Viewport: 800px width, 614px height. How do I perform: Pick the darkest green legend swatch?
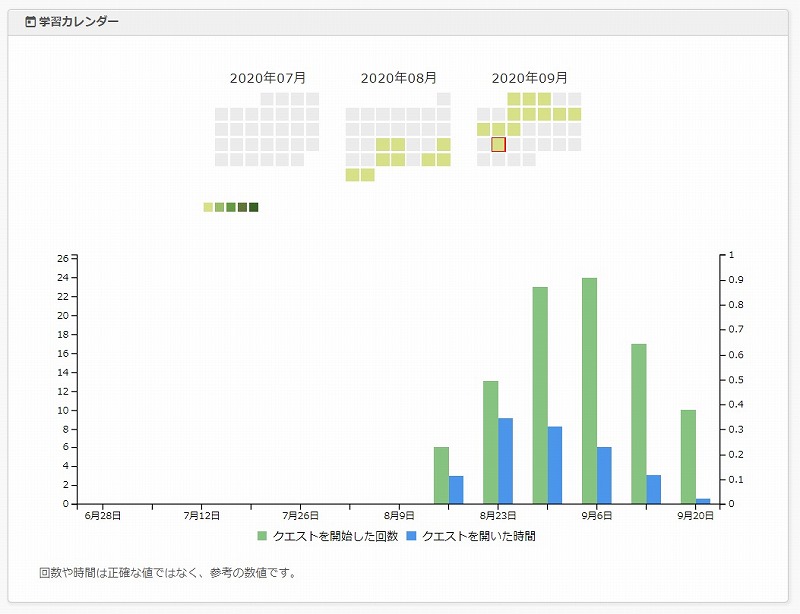[254, 207]
